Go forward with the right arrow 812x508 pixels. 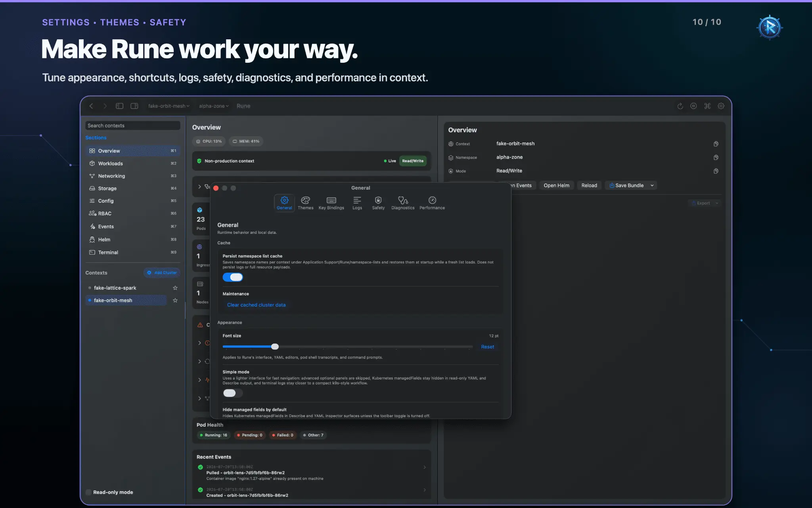coord(105,106)
